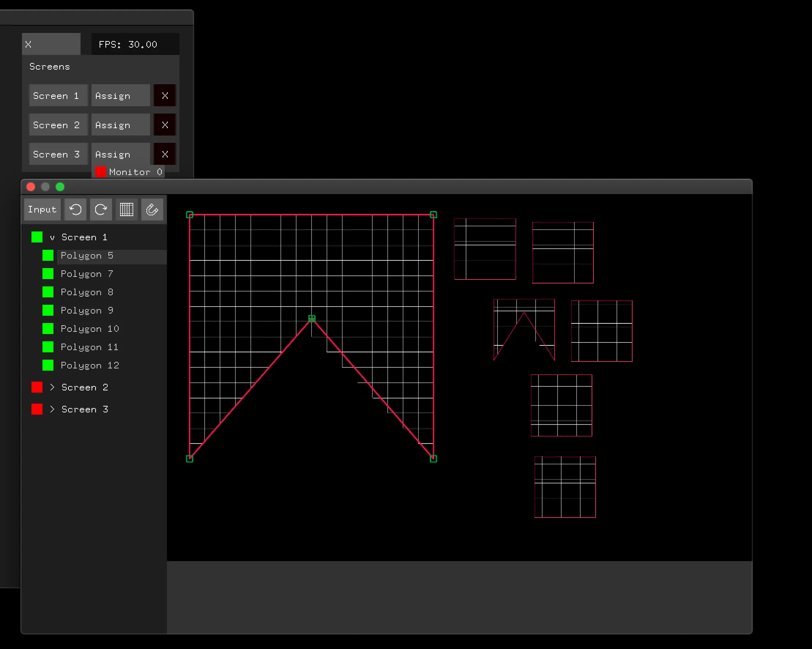Click the Input mode button
Screen dimensions: 812x649
pyautogui.click(x=42, y=209)
